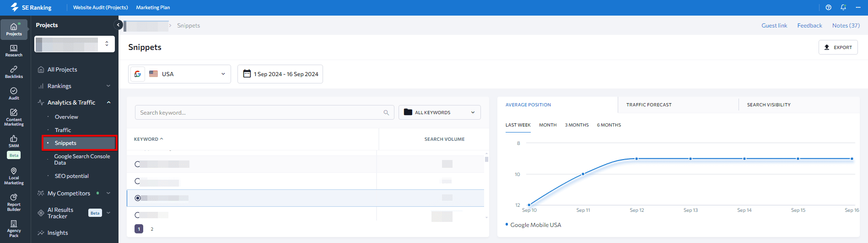This screenshot has width=868, height=243.
Task: Select the Last Week period tab
Action: (518, 125)
